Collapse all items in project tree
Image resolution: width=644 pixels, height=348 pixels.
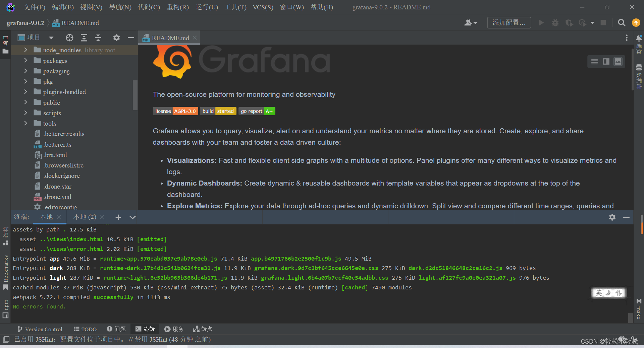[x=98, y=38]
